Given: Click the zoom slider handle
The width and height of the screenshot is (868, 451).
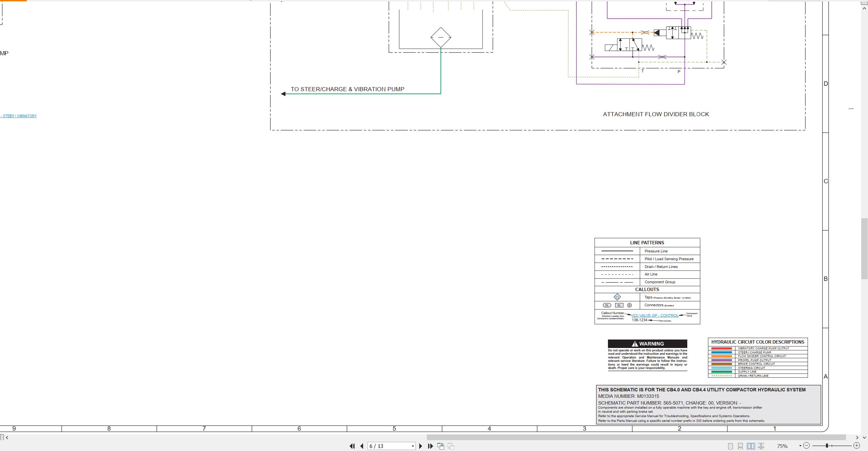Looking at the screenshot, I should click(x=827, y=446).
